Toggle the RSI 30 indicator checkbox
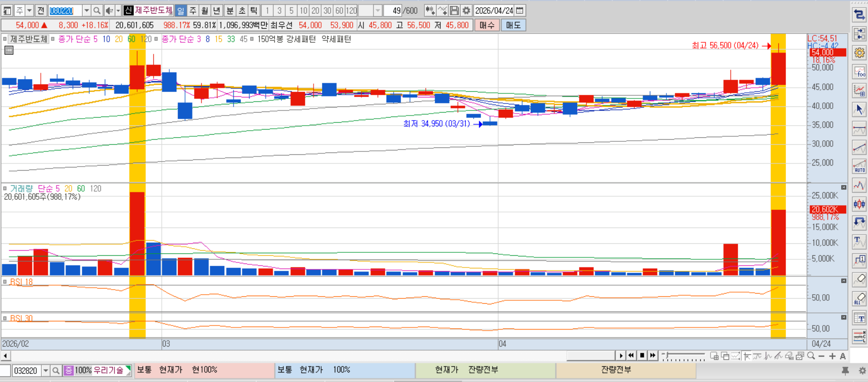 click(5, 318)
